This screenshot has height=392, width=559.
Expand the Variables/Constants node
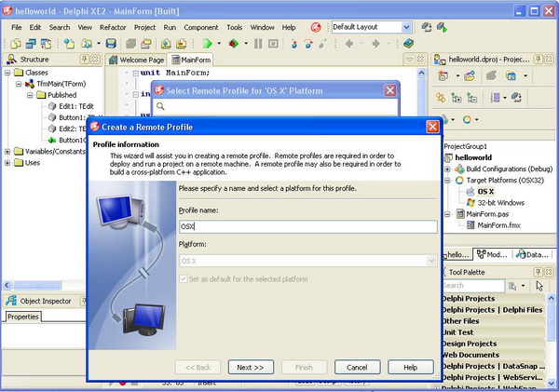coord(7,152)
